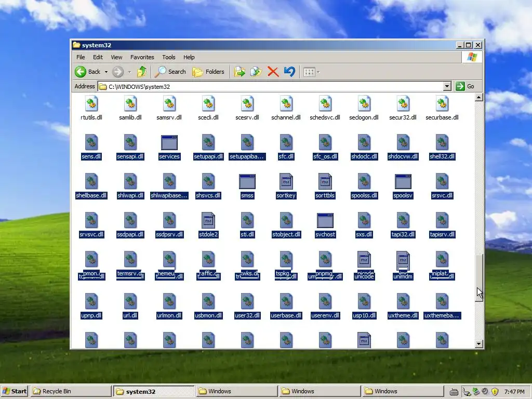532x399 pixels.
Task: Toggle the Folders pane icon
Action: click(x=197, y=72)
